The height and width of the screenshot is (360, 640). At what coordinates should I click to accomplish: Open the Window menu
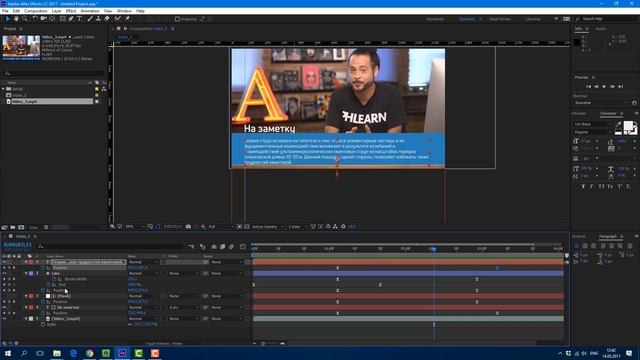click(x=124, y=11)
